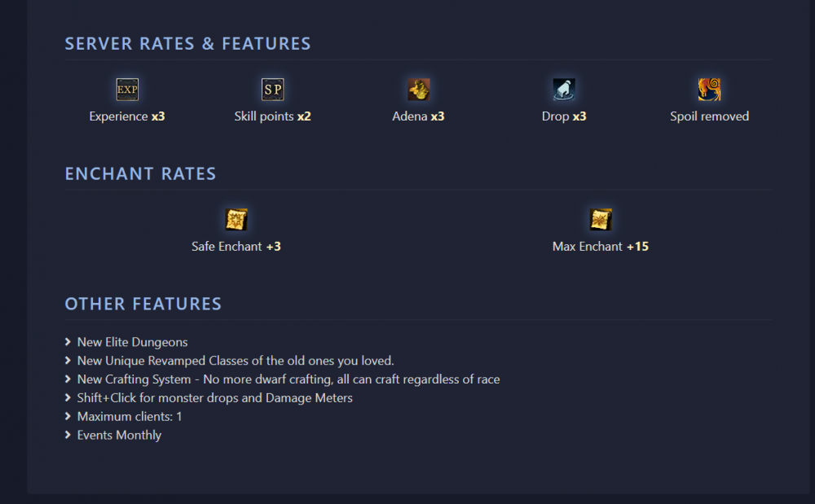Screen dimensions: 815x504
Task: Click the Adena gold coins icon
Action: (x=419, y=90)
